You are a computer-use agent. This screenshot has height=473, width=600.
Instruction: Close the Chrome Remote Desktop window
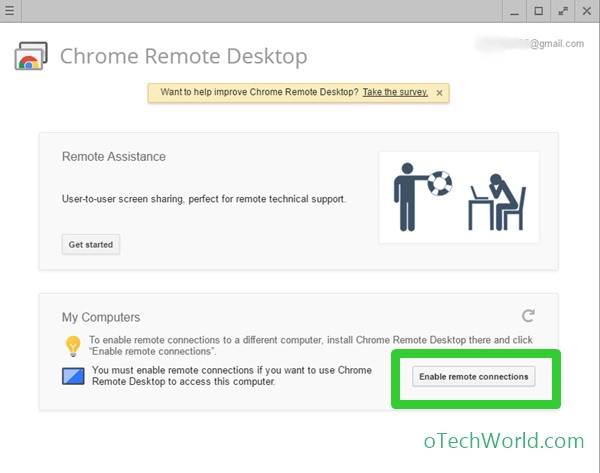pyautogui.click(x=587, y=11)
